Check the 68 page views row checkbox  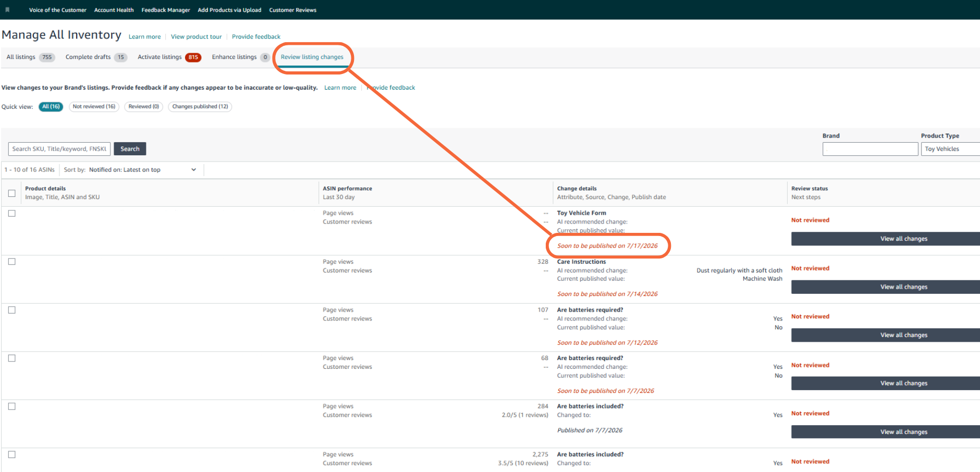click(x=12, y=358)
